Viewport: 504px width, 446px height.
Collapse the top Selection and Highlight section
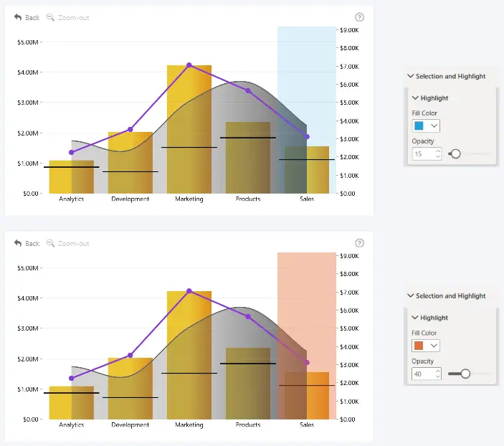point(411,76)
